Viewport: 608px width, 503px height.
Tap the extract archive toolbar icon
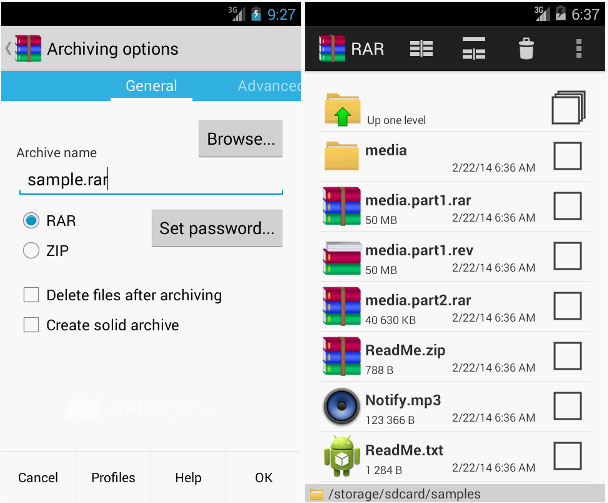point(473,48)
